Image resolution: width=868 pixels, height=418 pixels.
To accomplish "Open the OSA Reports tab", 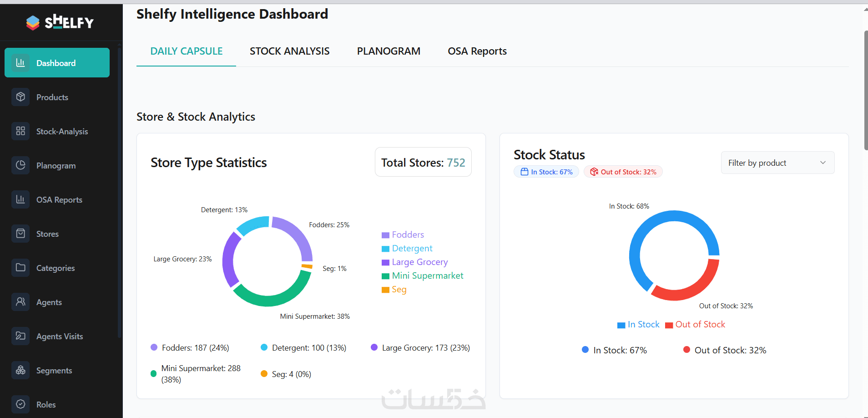I will click(x=477, y=51).
